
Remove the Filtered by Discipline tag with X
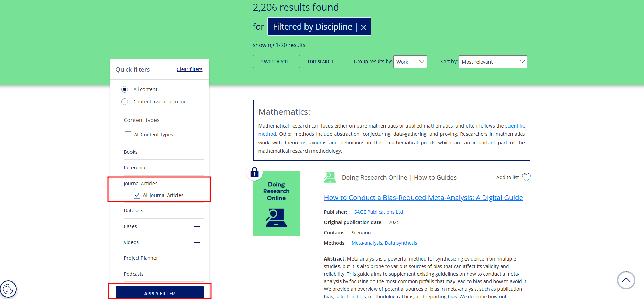click(364, 27)
